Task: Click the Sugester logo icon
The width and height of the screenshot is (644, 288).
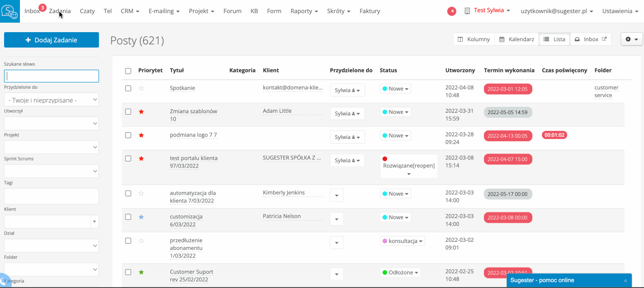Action: pyautogui.click(x=10, y=11)
